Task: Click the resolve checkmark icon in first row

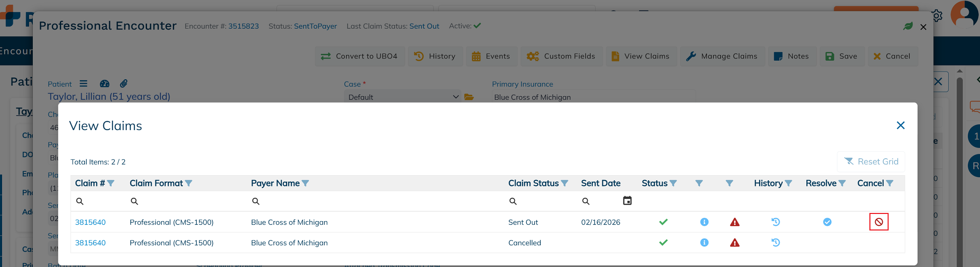Action: click(827, 222)
